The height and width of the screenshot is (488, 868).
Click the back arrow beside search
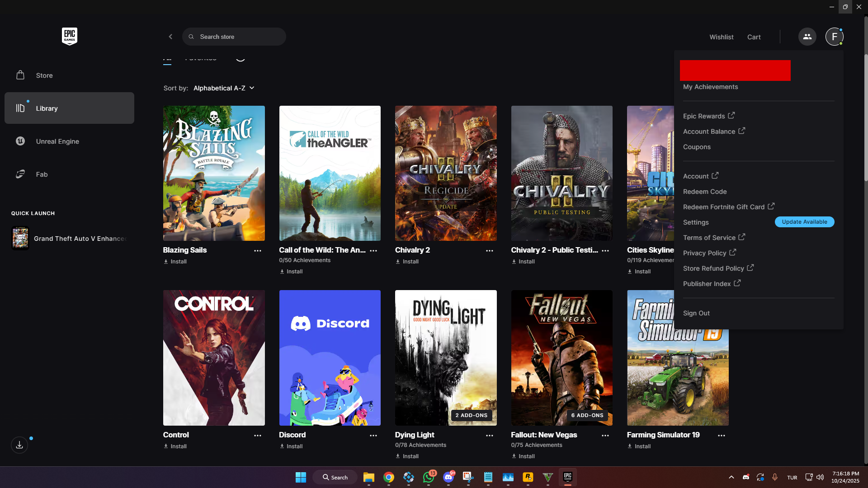[x=170, y=37]
